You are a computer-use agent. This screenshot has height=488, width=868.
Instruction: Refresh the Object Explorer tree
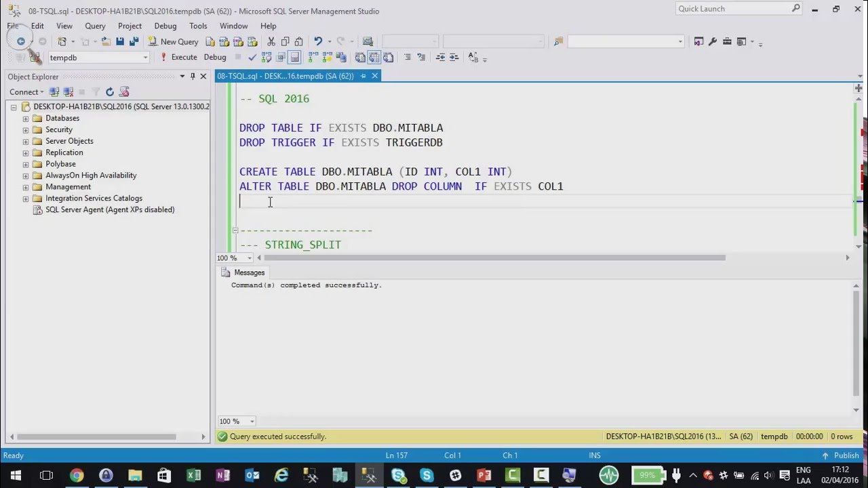point(109,91)
